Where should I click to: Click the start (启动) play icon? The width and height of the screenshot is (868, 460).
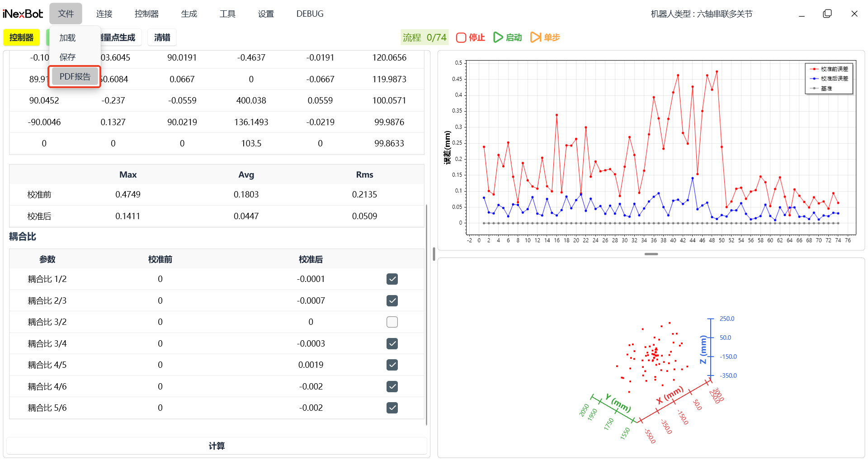click(x=498, y=38)
